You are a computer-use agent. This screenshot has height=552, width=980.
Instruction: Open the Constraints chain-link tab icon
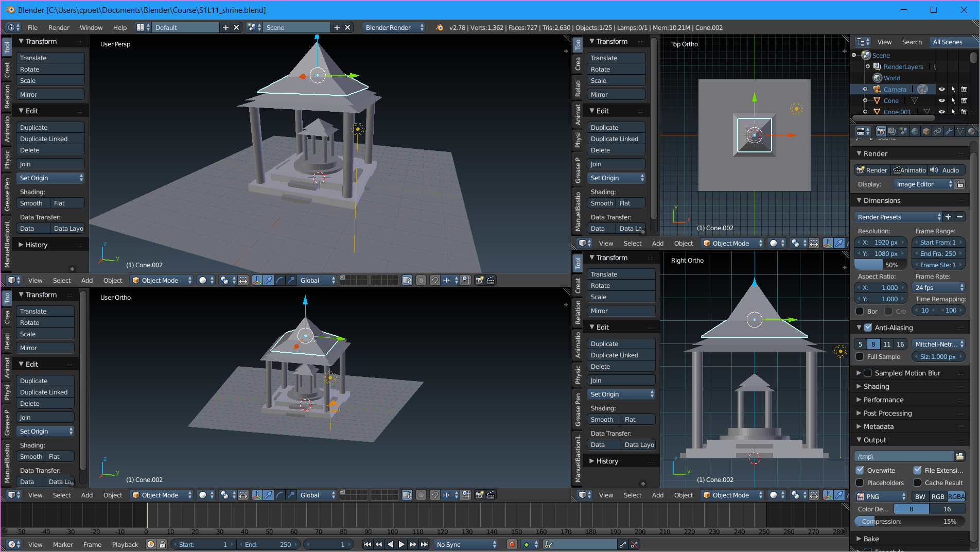937,131
